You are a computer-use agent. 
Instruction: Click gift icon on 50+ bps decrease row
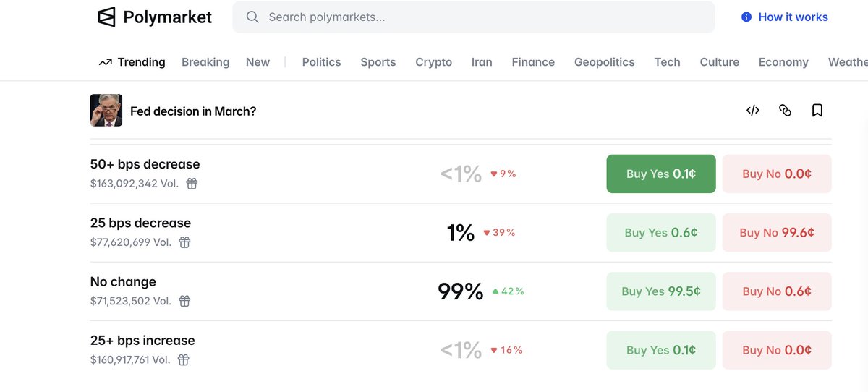point(192,184)
